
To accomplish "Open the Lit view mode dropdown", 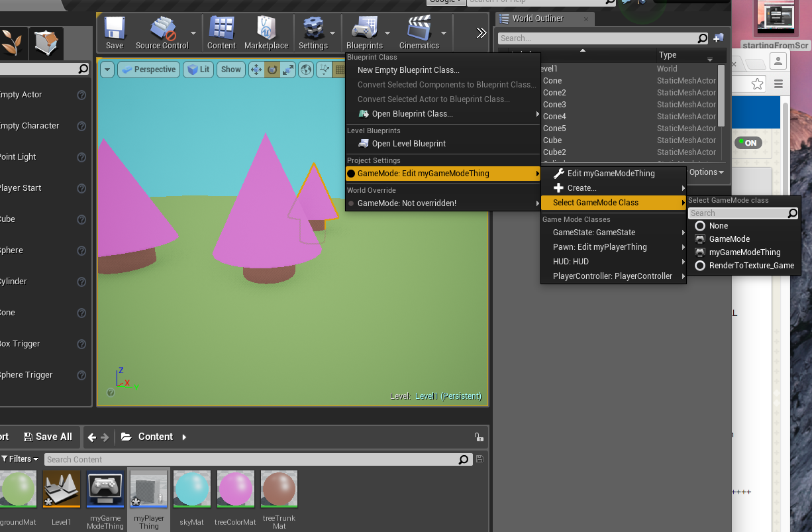I will click(198, 70).
